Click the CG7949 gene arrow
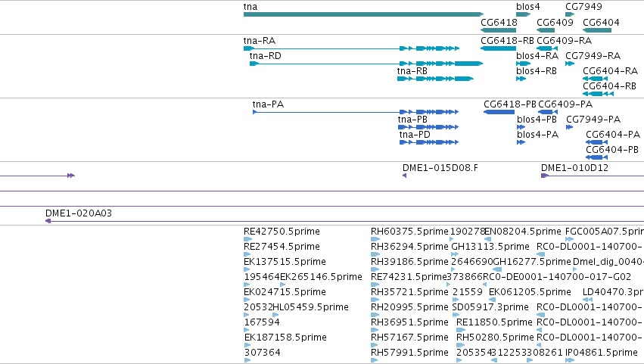The image size is (644, 364). point(570,14)
